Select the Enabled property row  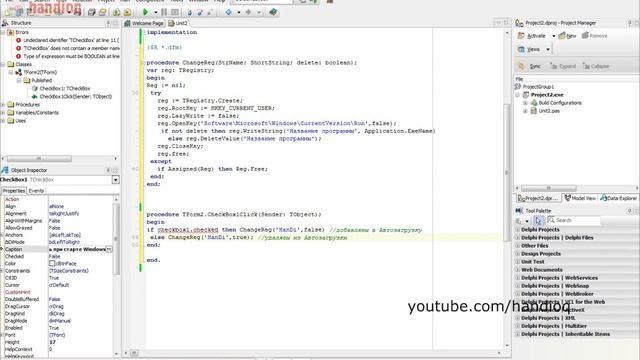click(x=57, y=328)
